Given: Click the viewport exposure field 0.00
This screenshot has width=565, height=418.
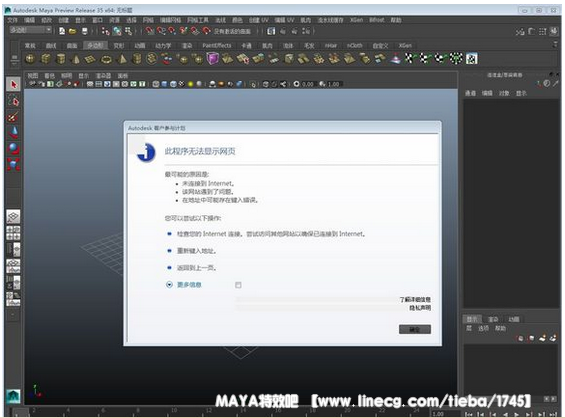Looking at the screenshot, I should [307, 84].
